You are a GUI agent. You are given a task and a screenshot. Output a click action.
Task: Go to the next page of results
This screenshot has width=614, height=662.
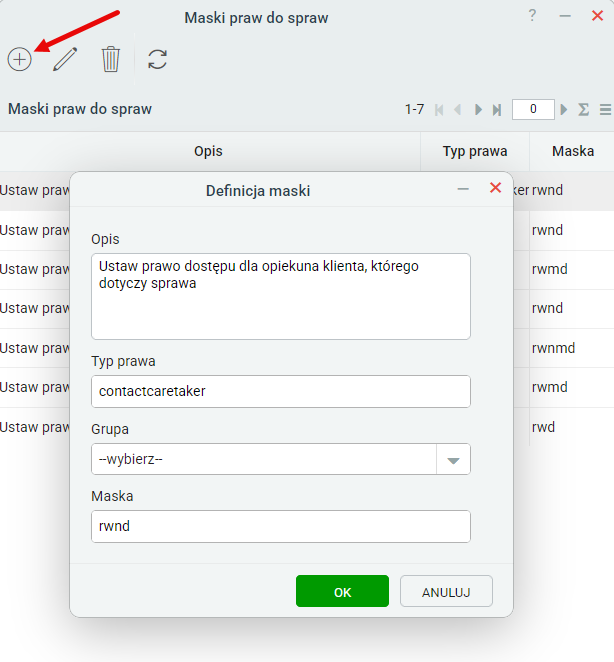478,110
